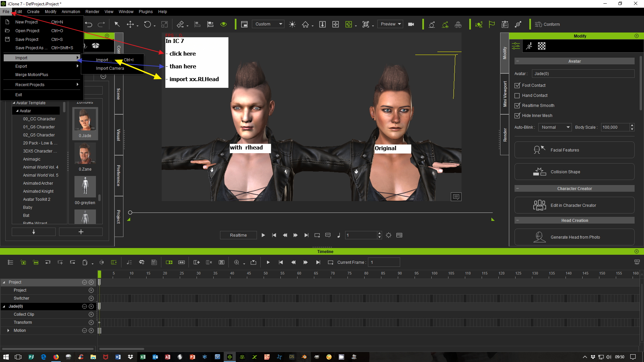Click the timeline track list icon
The image size is (644, 362).
coord(10,262)
